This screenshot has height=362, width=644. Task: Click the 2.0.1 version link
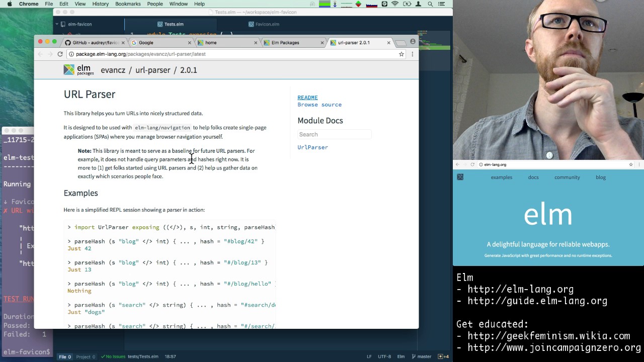[189, 70]
